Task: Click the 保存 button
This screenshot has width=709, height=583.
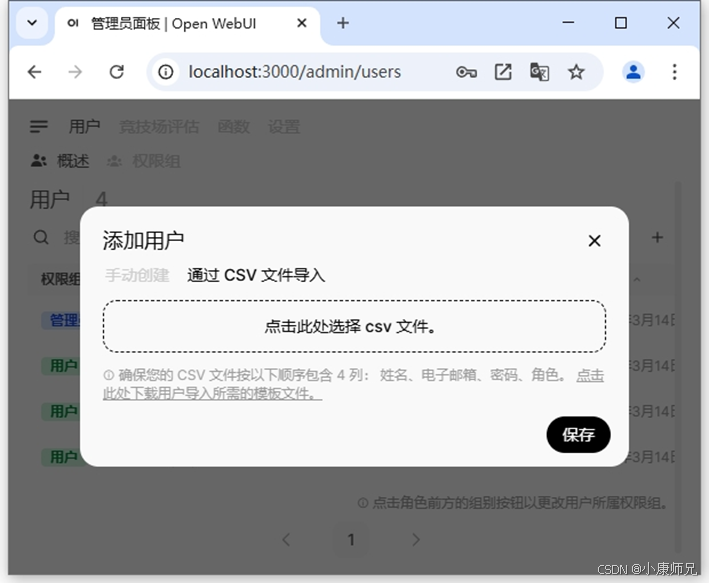Action: (x=578, y=435)
